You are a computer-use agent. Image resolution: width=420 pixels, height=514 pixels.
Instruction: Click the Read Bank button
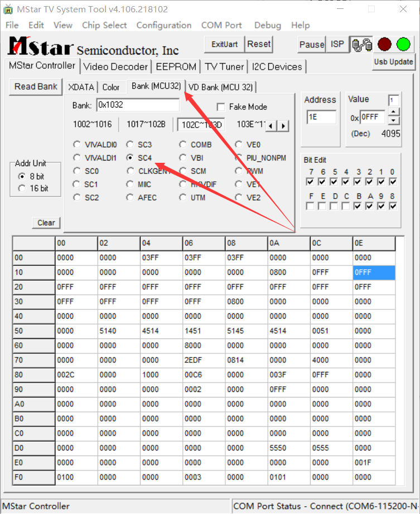[36, 87]
